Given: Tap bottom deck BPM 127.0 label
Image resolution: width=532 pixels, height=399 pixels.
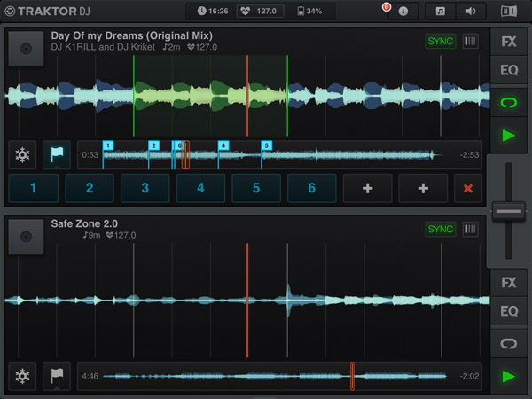Looking at the screenshot, I should click(121, 235).
